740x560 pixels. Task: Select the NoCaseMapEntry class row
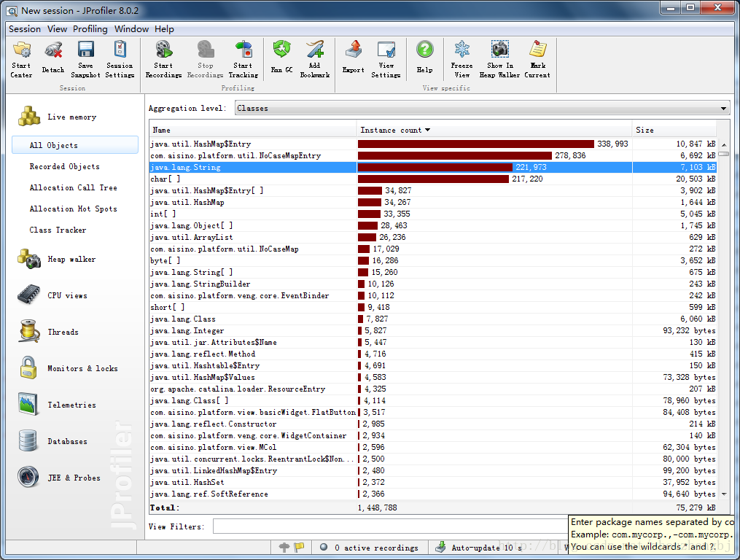(433, 155)
